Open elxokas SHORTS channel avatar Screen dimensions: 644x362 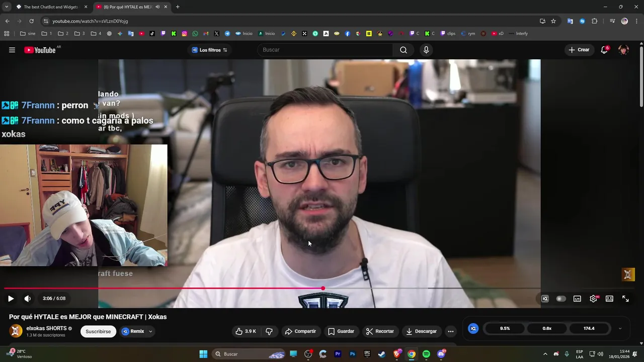point(17,331)
